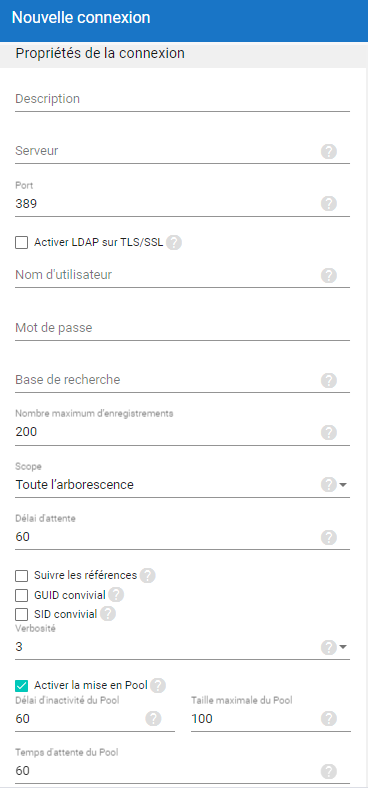Viewport: 368px width, 788px height.
Task: Show help for Activer LDAP sur TLS/SSL
Action: coord(173,243)
